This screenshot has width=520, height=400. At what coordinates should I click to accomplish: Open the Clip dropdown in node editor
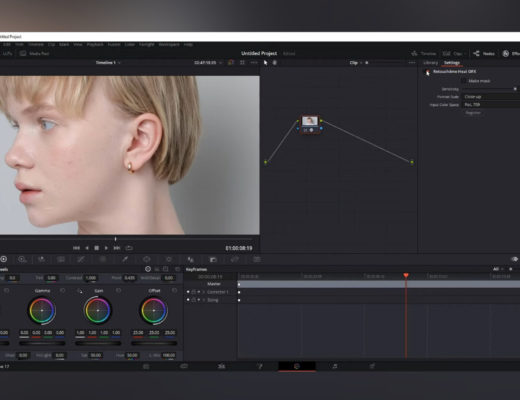[x=356, y=63]
